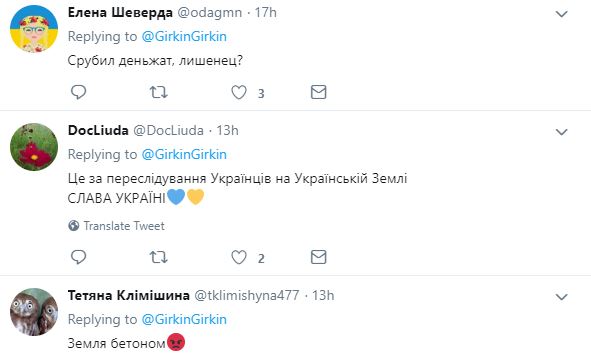Like the tweet 'Срубил деньжат, лишенец?'

(239, 92)
